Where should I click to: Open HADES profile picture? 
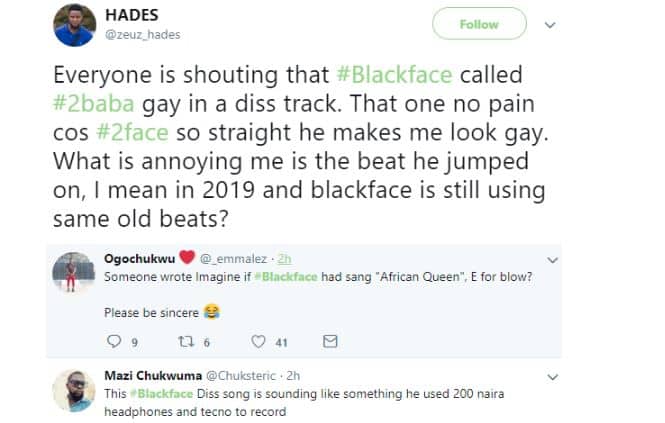click(75, 27)
